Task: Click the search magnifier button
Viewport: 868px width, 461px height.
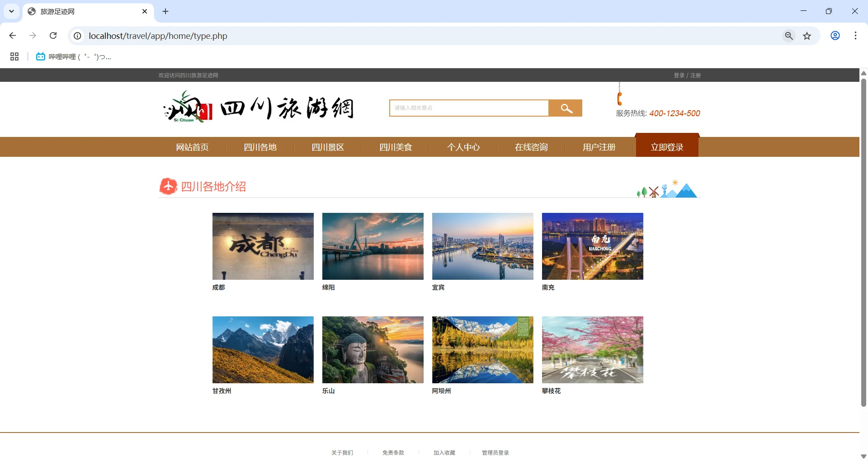Action: pos(565,108)
